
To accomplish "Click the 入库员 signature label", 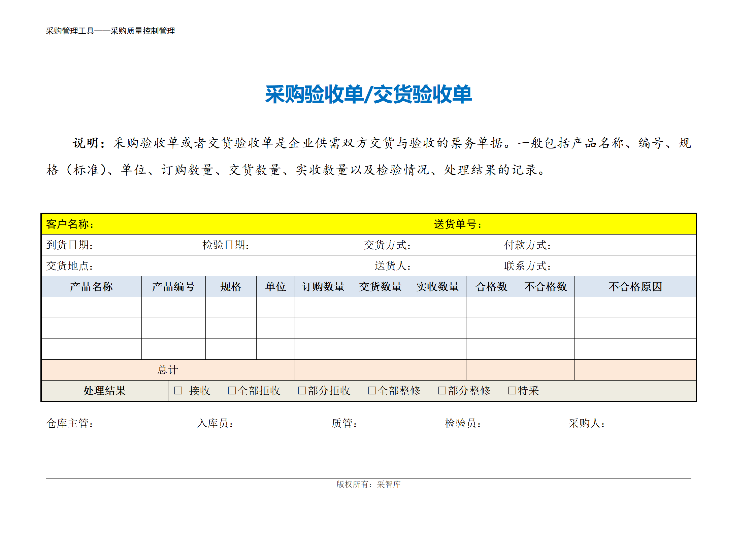I will [x=215, y=423].
